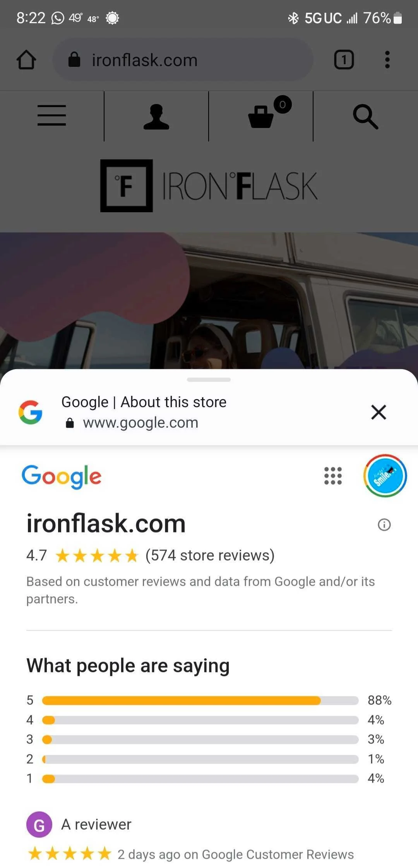Open the Google apps grid
This screenshot has width=418, height=868.
tap(333, 476)
